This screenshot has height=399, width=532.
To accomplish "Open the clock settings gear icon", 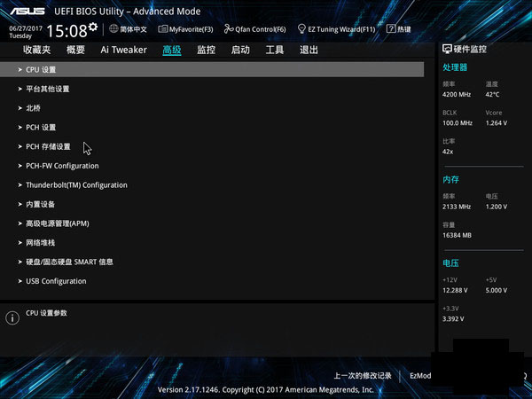I will coord(93,27).
